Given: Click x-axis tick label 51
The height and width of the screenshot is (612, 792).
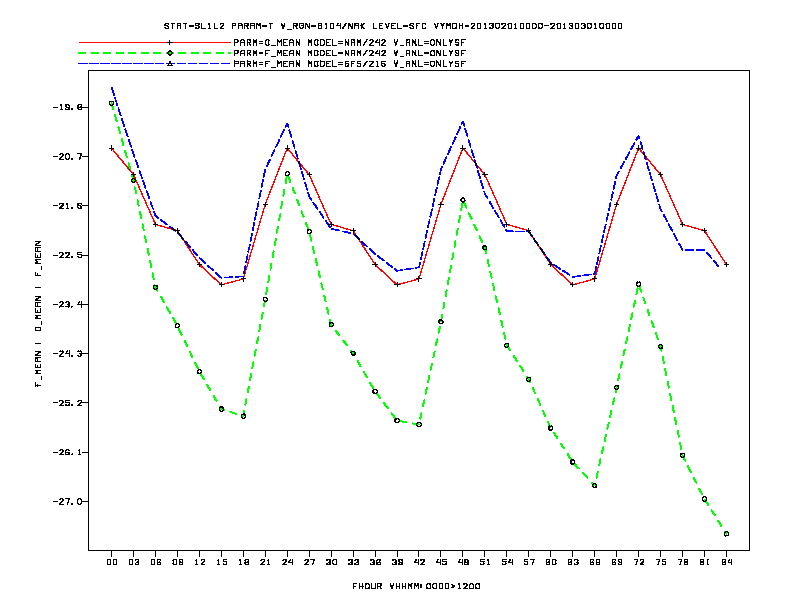Looking at the screenshot, I should tap(485, 562).
